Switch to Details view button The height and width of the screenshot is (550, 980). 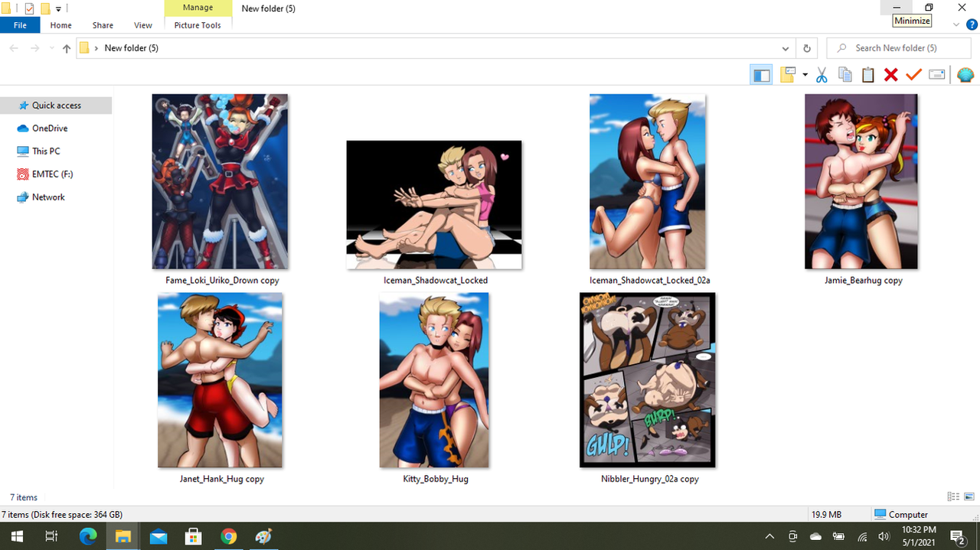[953, 497]
